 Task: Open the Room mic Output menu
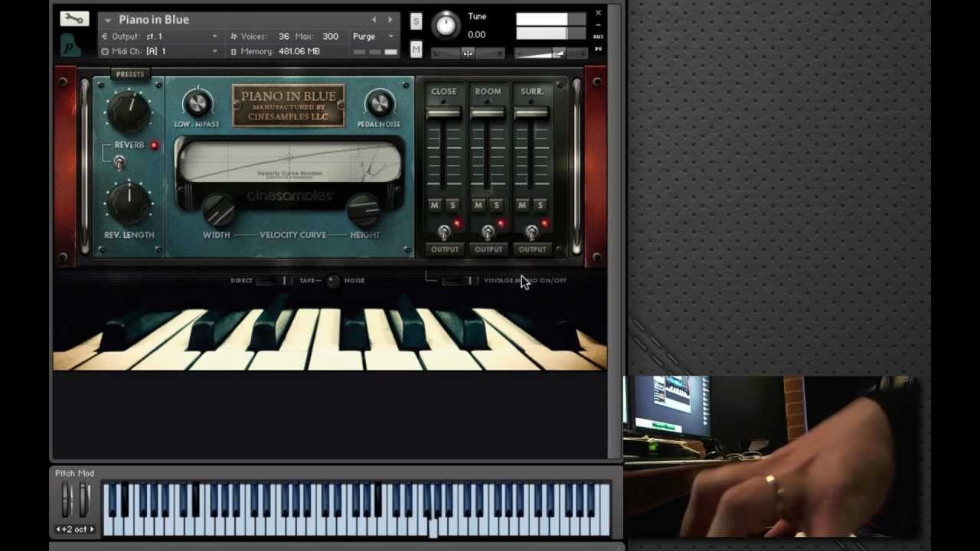(488, 249)
